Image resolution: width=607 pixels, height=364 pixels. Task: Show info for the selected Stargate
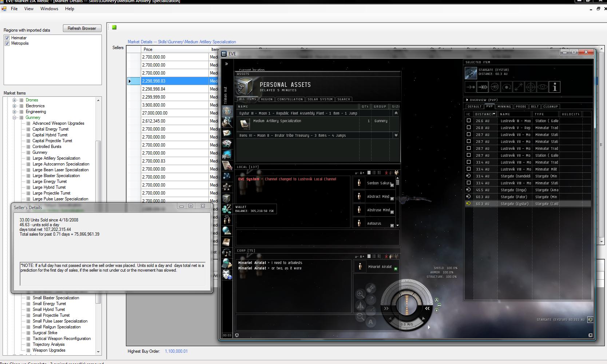pyautogui.click(x=555, y=87)
